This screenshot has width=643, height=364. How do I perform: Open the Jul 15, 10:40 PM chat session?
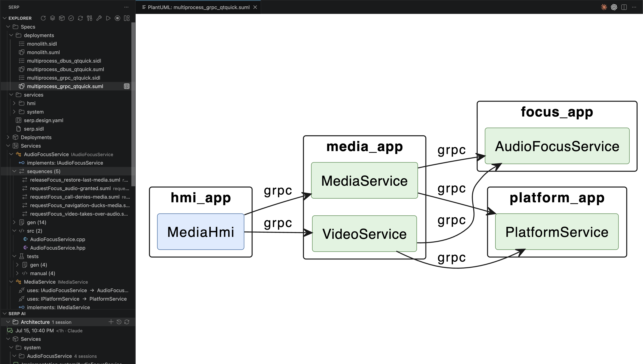point(68,331)
